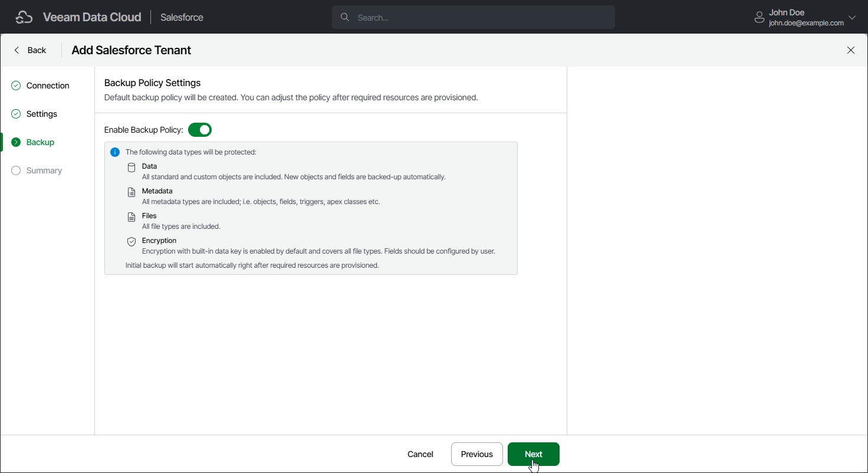
Task: Click the Backup step arrow icon
Action: [x=16, y=142]
